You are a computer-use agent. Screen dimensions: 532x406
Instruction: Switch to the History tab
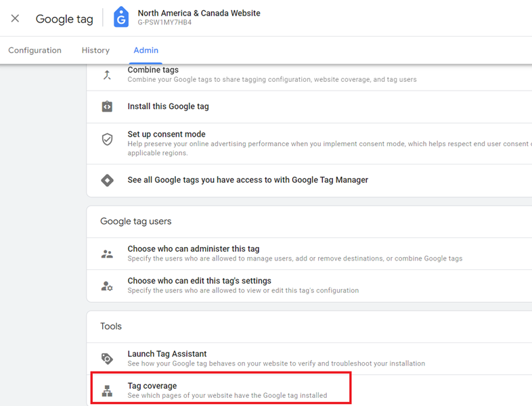[95, 50]
